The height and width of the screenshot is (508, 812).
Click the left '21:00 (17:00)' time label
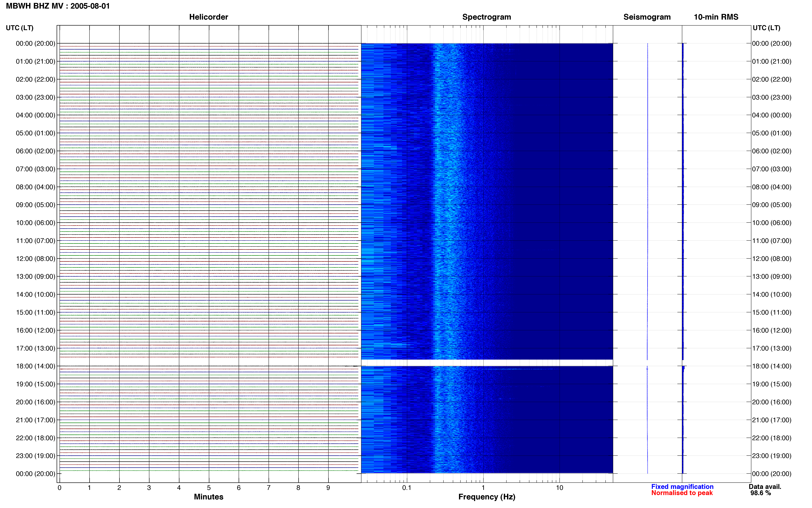36,420
